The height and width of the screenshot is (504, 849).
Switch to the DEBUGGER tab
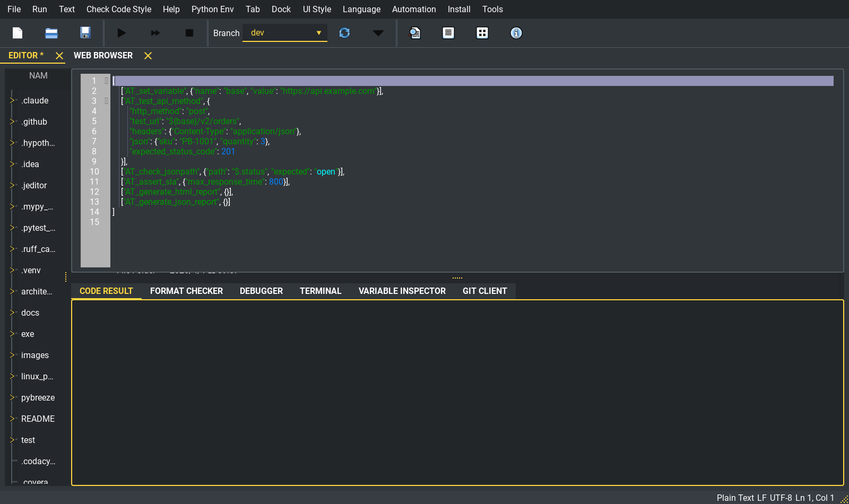click(x=261, y=291)
